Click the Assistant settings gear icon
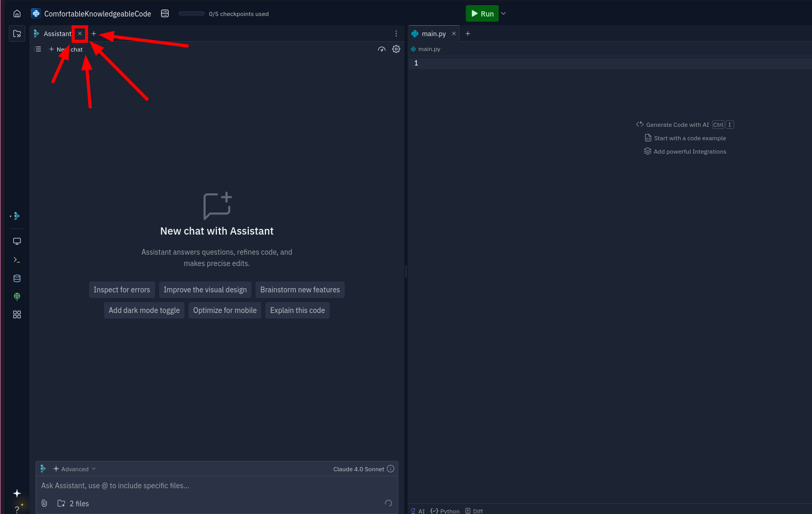Image resolution: width=812 pixels, height=514 pixels. [396, 49]
